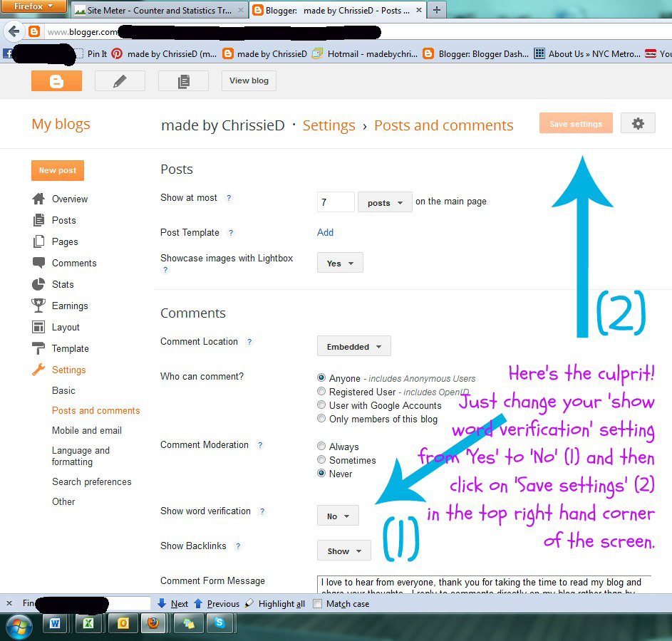Click the Windows Start orb

[x=18, y=627]
